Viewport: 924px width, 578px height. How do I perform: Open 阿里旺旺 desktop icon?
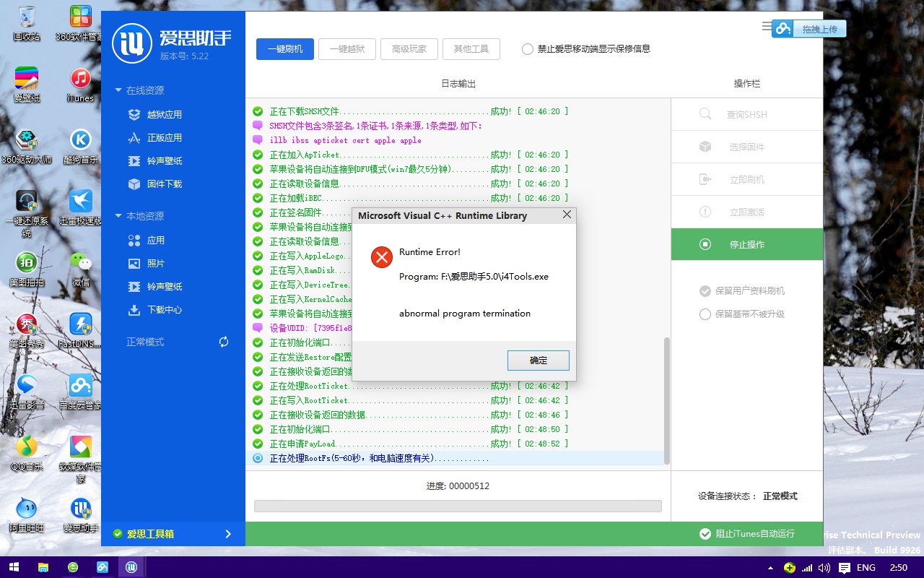[x=27, y=514]
